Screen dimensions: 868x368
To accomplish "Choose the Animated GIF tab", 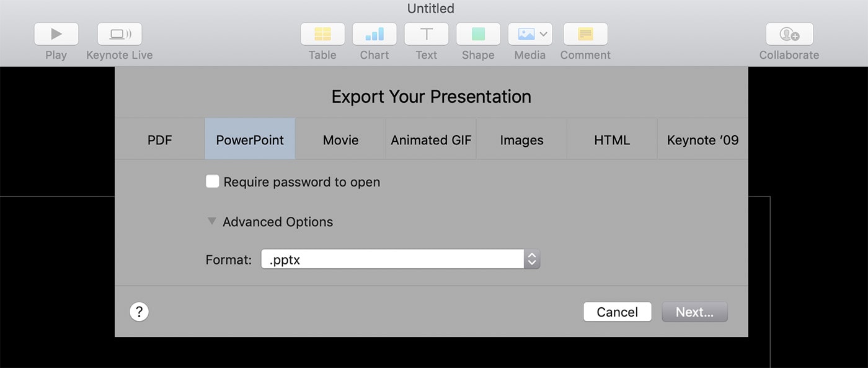I will point(431,140).
